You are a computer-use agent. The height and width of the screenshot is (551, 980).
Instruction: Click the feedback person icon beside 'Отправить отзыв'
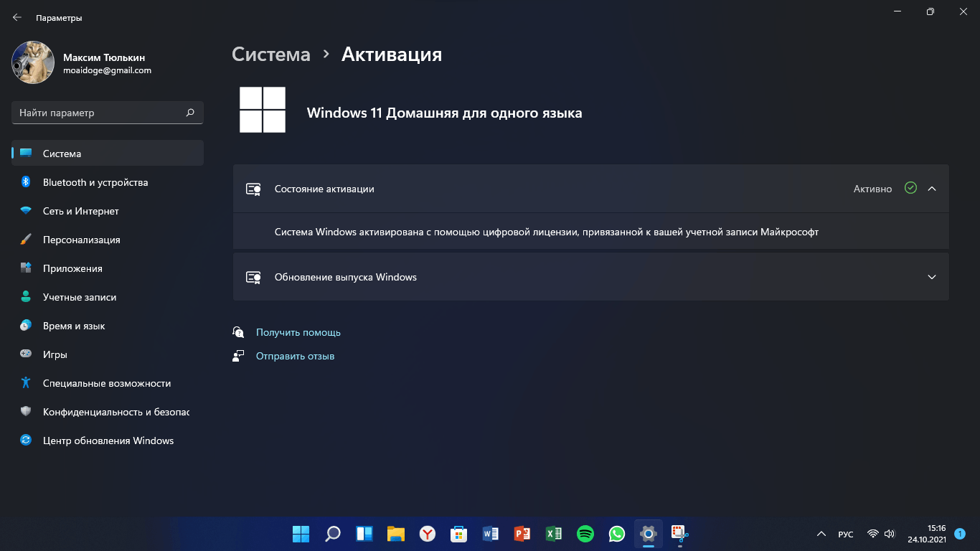239,356
